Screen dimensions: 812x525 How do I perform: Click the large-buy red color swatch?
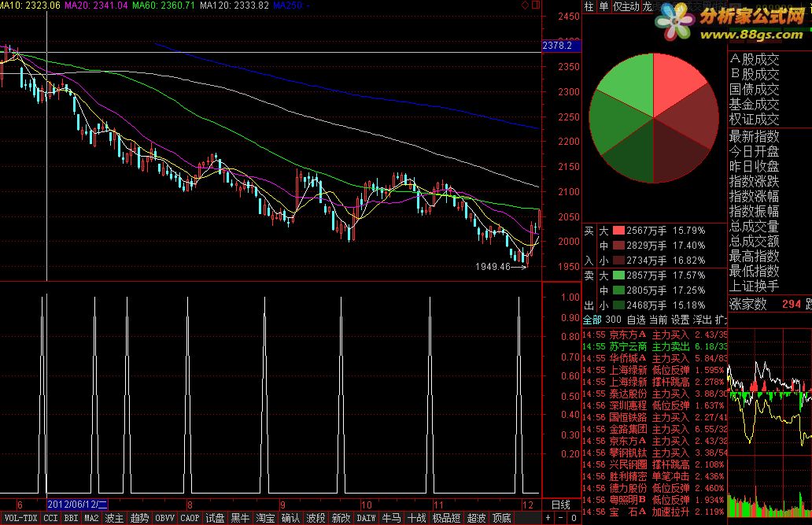point(618,230)
